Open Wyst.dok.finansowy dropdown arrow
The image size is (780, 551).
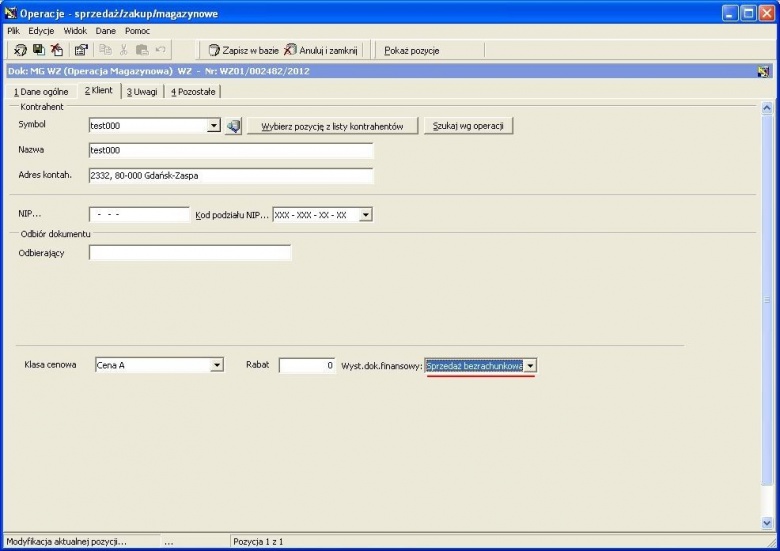(530, 366)
